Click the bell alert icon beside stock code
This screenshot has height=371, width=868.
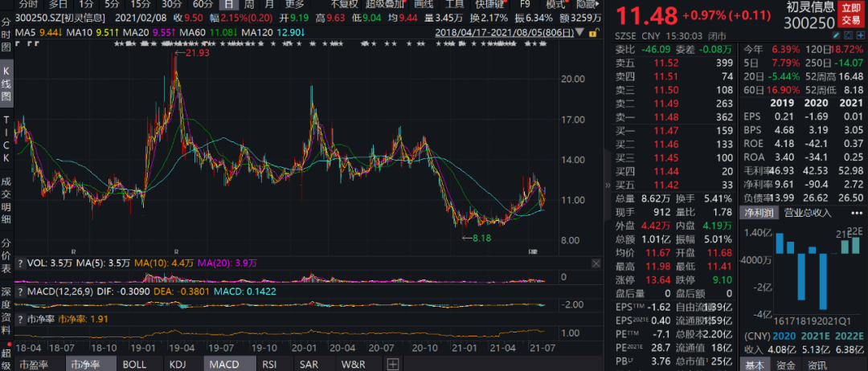(847, 36)
